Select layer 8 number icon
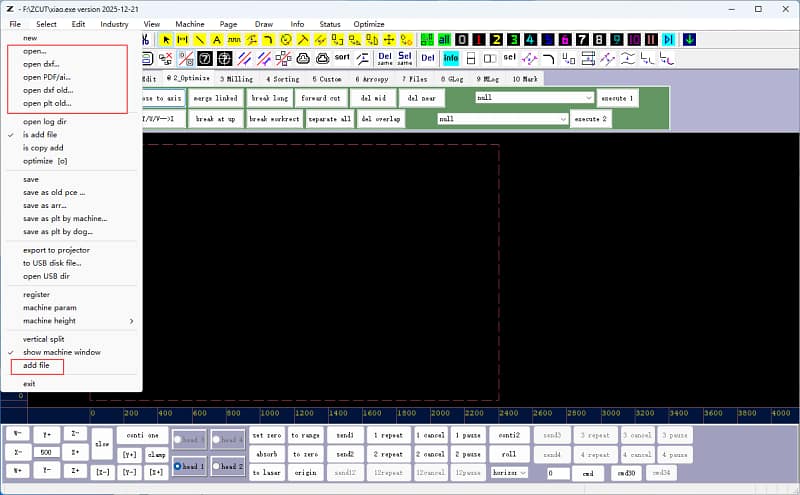 [x=599, y=39]
